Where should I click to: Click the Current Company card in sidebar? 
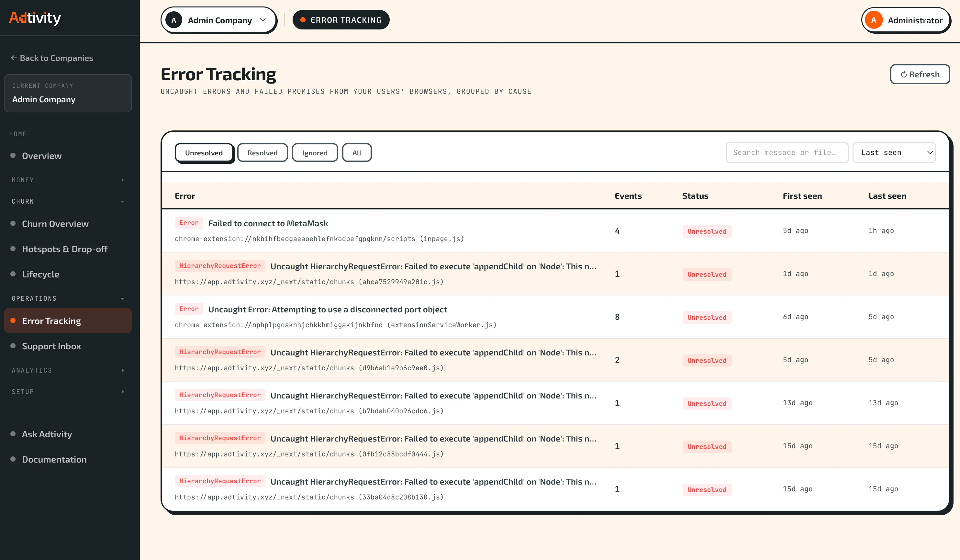point(68,93)
